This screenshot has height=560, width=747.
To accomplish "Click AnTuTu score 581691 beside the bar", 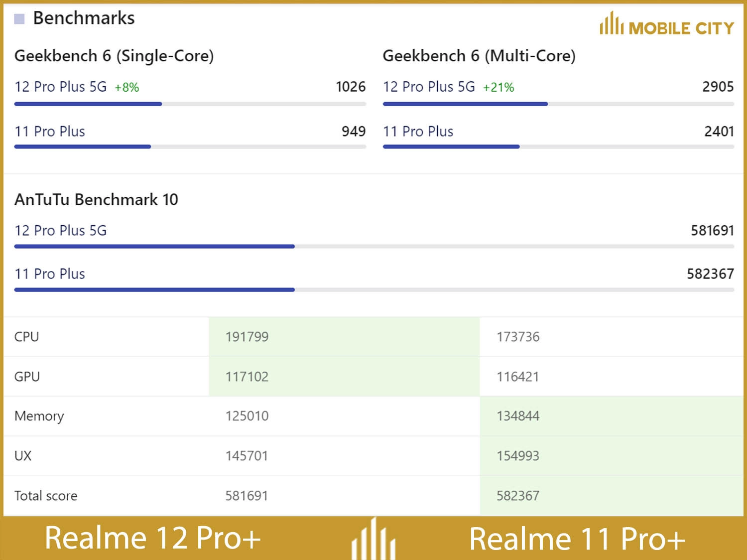I will tap(712, 231).
